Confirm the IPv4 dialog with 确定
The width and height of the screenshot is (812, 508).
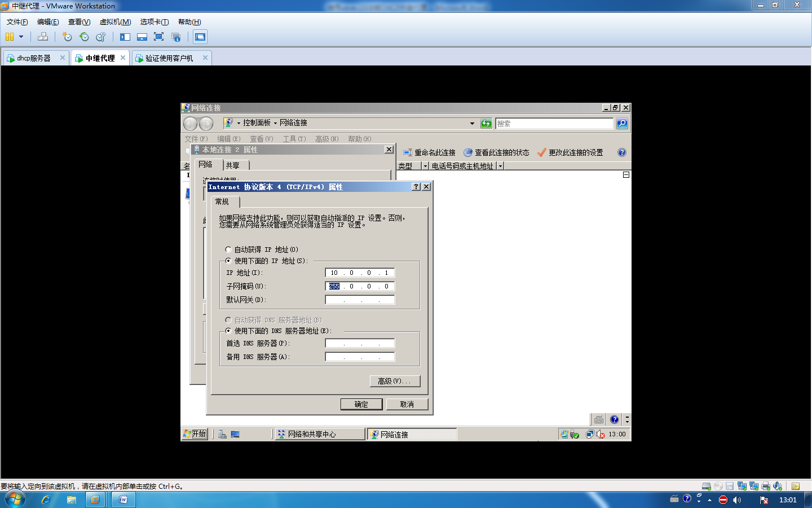click(361, 404)
